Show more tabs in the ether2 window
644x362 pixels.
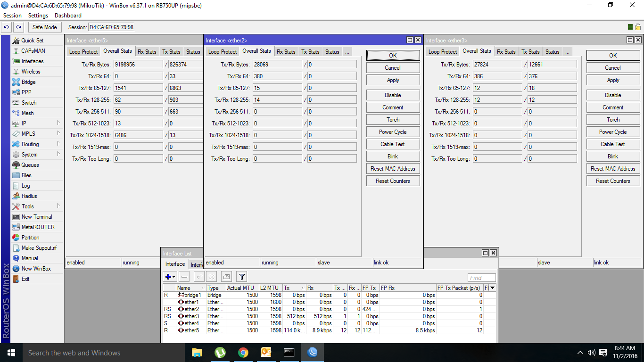347,52
